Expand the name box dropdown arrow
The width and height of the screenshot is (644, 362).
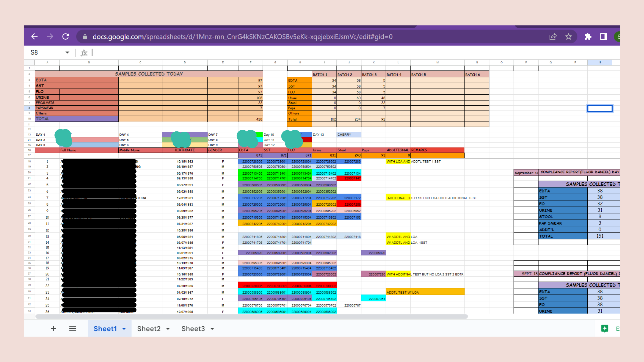pos(67,53)
